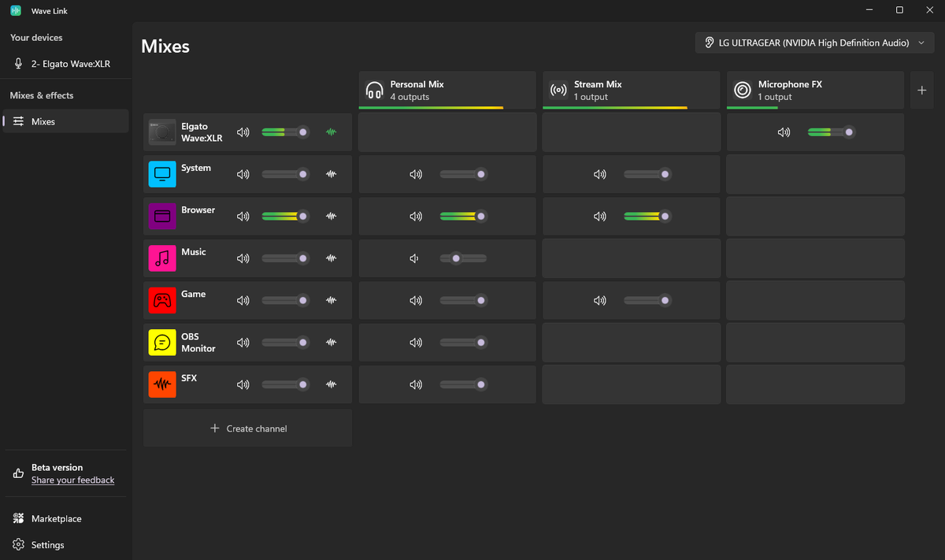
Task: Click empty Music cell in Stream Mix
Action: (631, 258)
